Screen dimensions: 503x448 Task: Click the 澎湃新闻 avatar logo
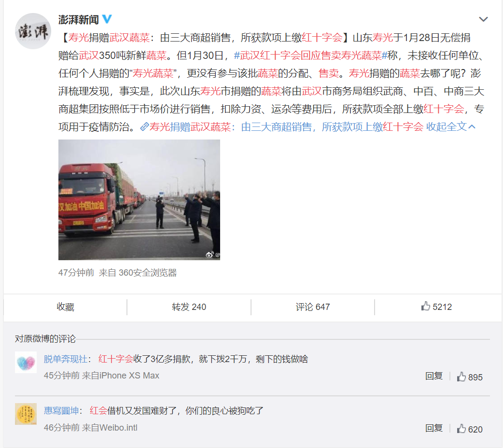[33, 31]
